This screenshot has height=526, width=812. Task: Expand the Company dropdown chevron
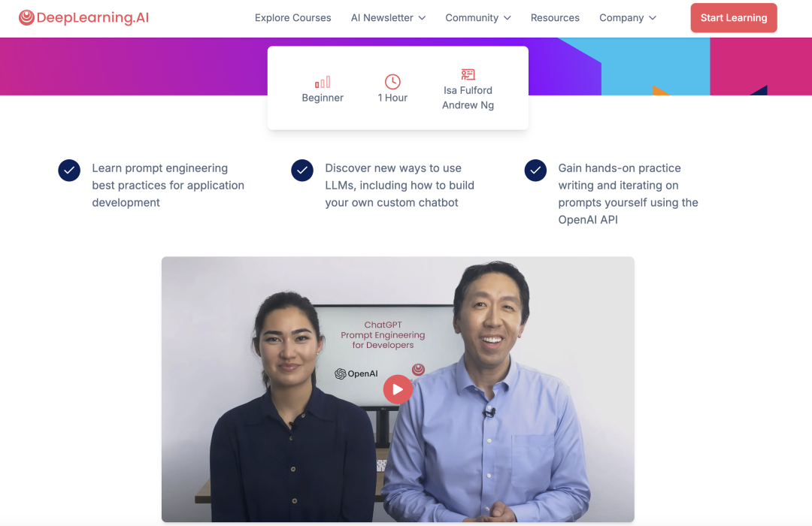(653, 17)
